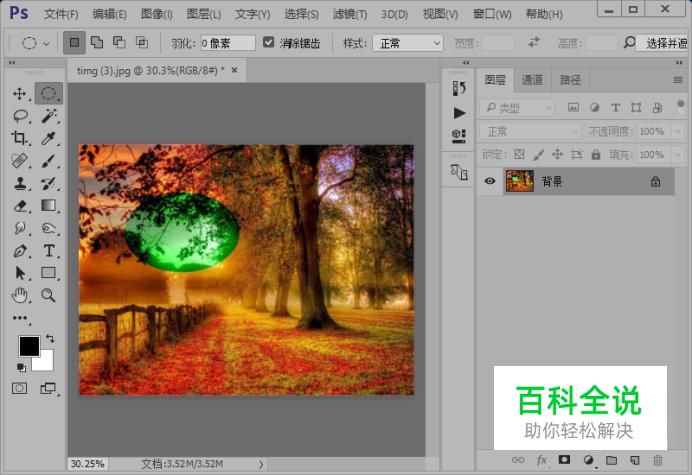Select the Crop tool
The height and width of the screenshot is (475, 692).
pos(19,138)
